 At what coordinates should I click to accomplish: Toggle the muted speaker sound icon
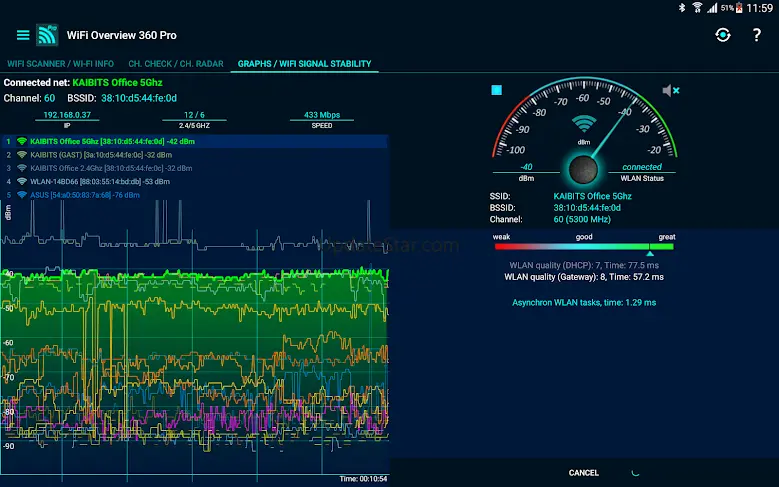click(x=670, y=90)
